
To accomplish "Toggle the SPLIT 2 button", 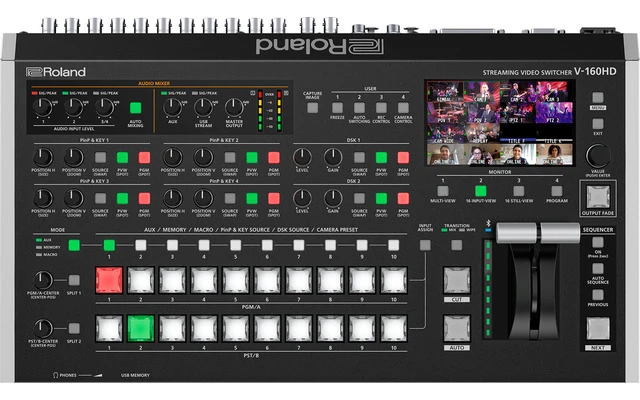I will [x=74, y=328].
